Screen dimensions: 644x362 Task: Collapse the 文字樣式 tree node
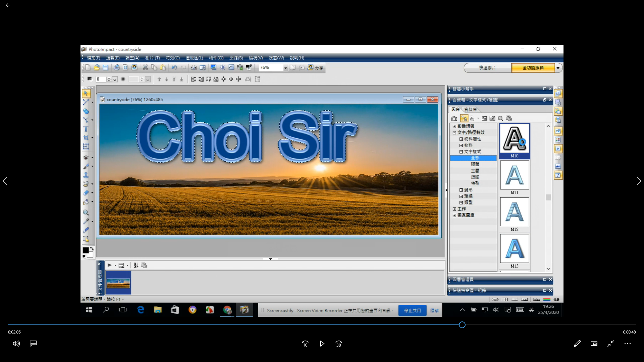click(461, 152)
